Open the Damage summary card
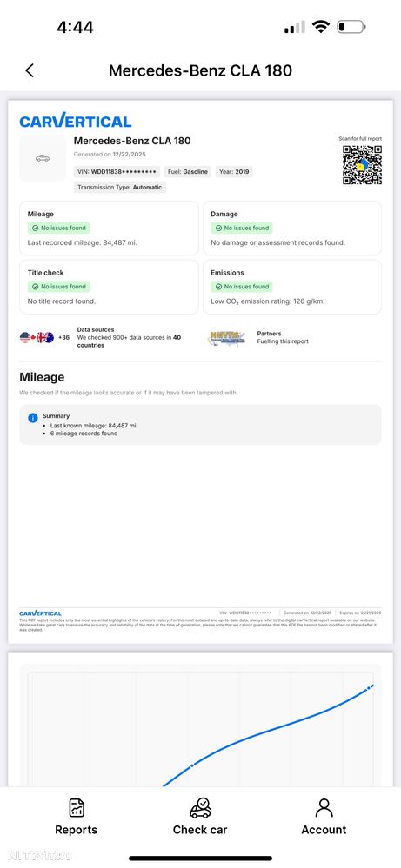This screenshot has height=868, width=401. [292, 228]
